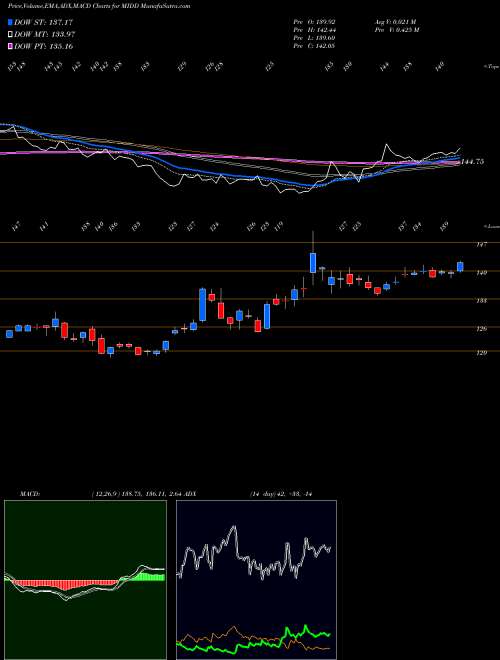This screenshot has height=660, width=500.
Task: Click the 133 price axis label
Action: (482, 301)
